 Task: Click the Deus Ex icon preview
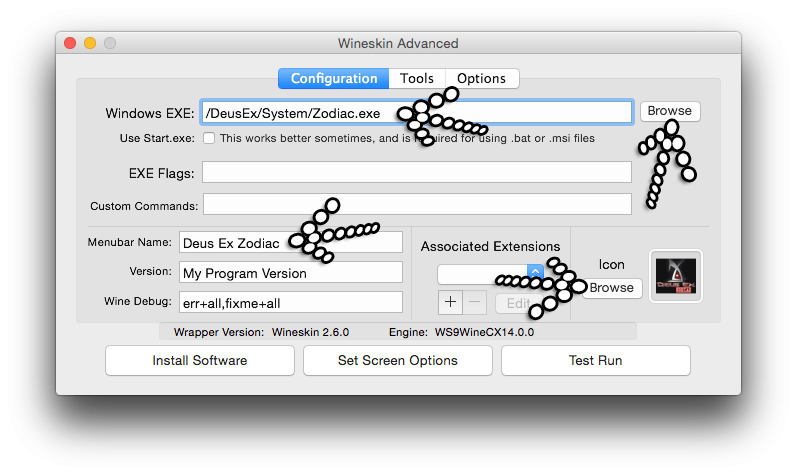point(676,276)
